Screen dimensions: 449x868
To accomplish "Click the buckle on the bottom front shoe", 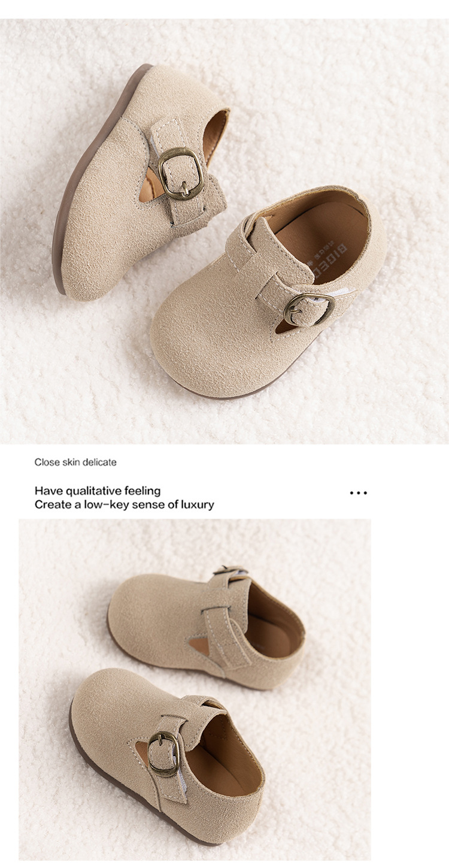I will pos(164,754).
